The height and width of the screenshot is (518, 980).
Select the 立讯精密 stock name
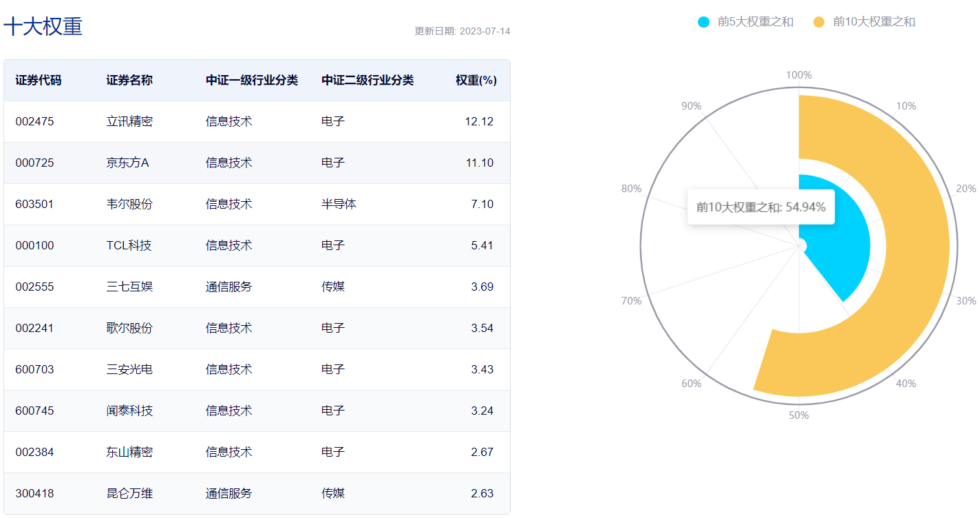click(129, 122)
